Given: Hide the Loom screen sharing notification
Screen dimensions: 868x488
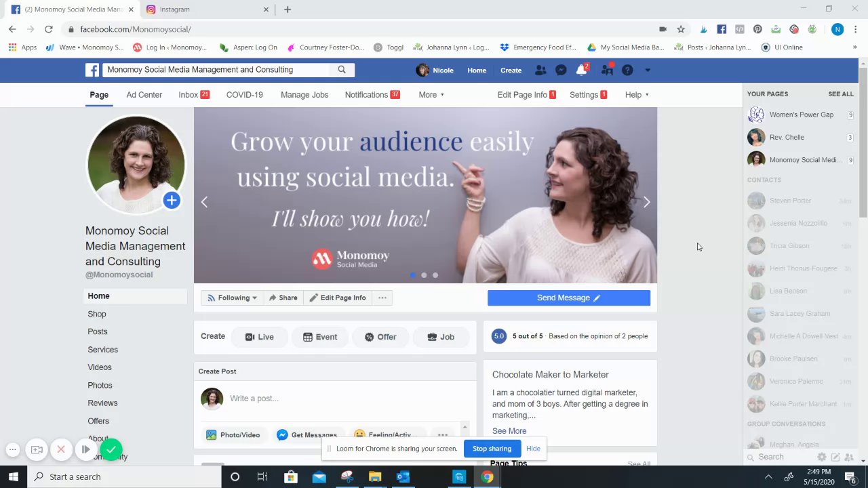Looking at the screenshot, I should pyautogui.click(x=533, y=449).
